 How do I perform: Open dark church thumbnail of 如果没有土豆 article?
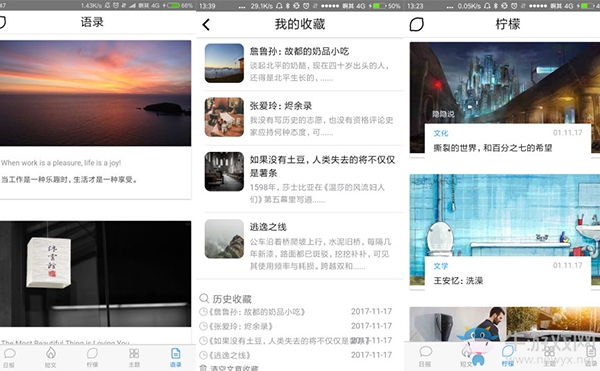coord(224,171)
